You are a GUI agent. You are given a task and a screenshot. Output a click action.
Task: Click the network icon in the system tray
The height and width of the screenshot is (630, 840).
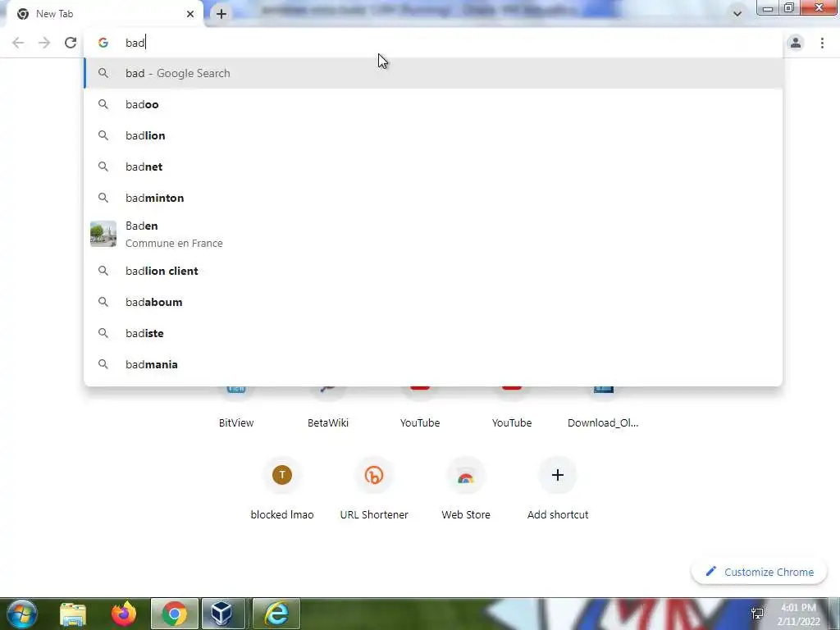coord(757,614)
